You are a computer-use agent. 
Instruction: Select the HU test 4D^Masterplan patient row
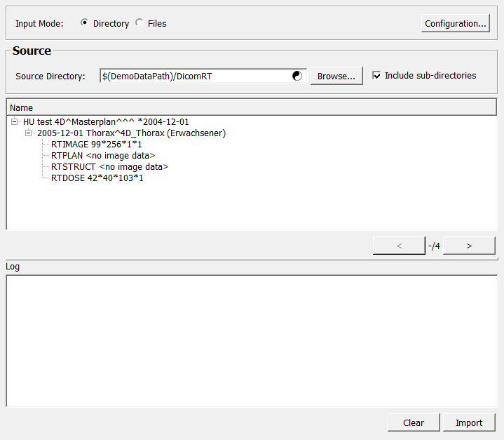pyautogui.click(x=105, y=121)
